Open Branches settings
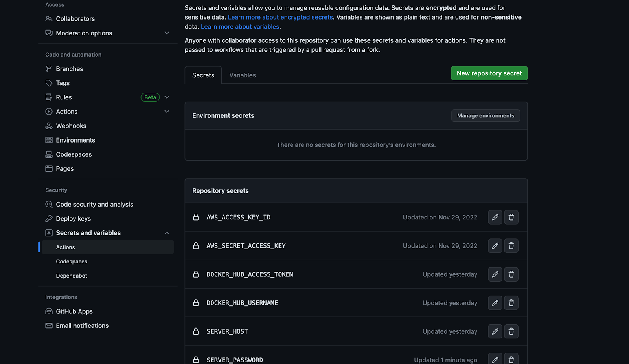Image resolution: width=629 pixels, height=364 pixels. pyautogui.click(x=69, y=68)
